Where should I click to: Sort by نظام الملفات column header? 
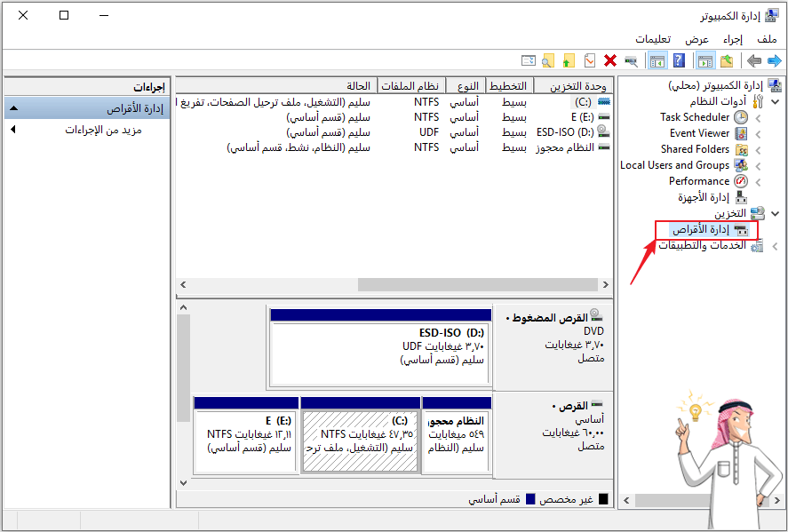click(x=410, y=86)
